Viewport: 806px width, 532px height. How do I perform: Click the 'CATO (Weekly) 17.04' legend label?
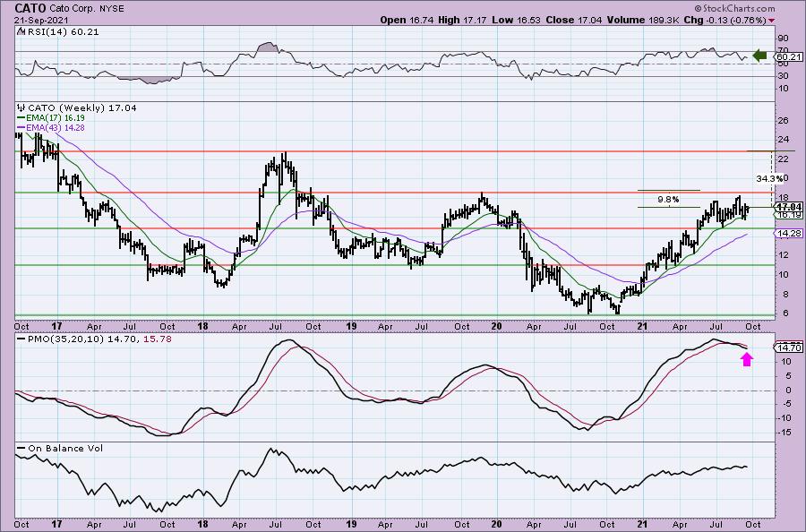pyautogui.click(x=82, y=108)
